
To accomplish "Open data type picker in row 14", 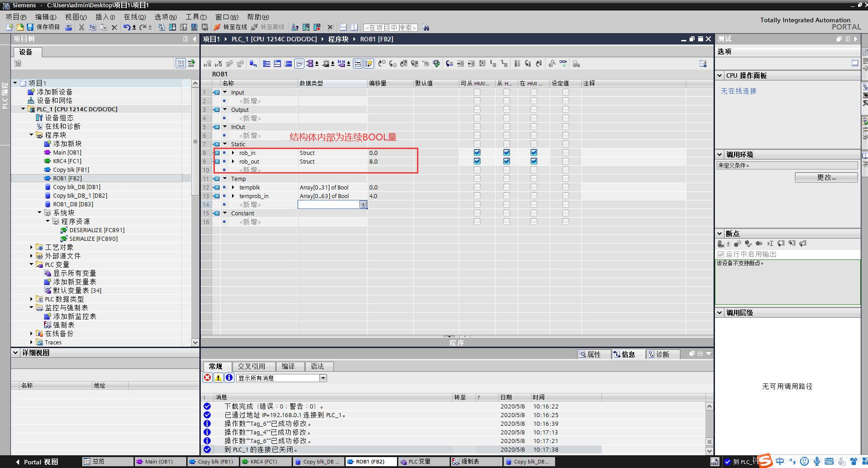I will click(363, 205).
